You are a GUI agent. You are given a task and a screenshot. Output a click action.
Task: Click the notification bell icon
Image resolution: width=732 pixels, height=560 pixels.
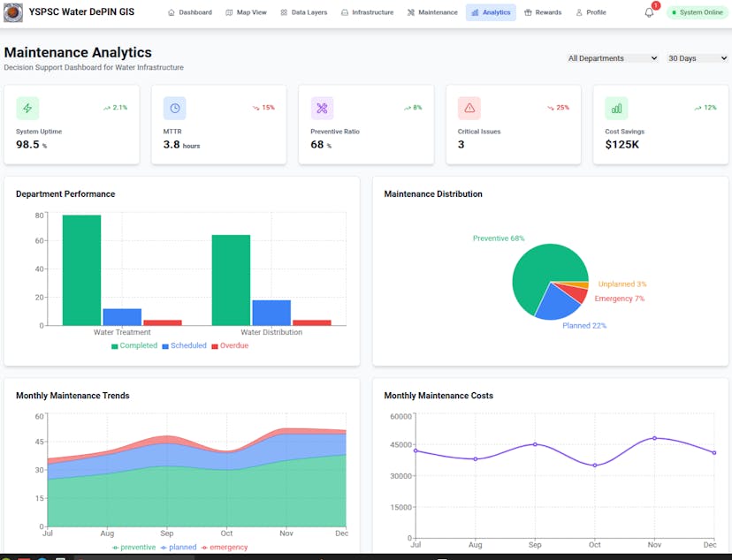point(649,12)
